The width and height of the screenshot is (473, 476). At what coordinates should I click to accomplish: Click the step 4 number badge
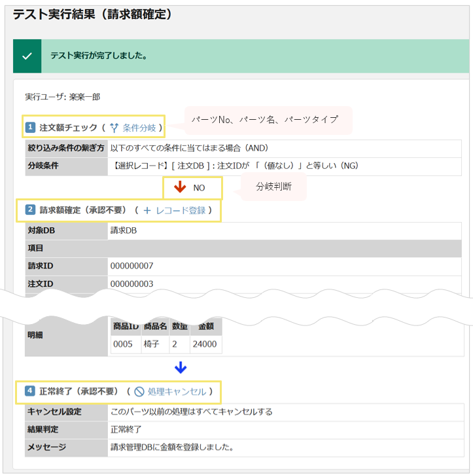coord(29,391)
